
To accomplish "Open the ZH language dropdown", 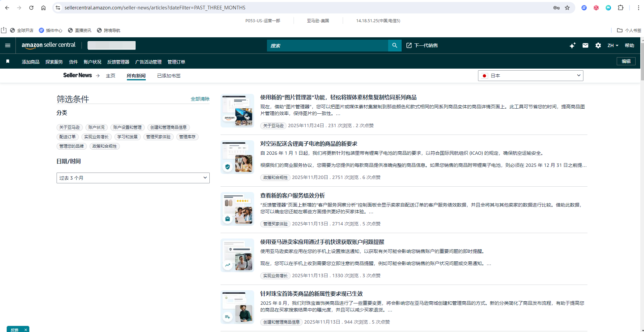I will click(613, 45).
